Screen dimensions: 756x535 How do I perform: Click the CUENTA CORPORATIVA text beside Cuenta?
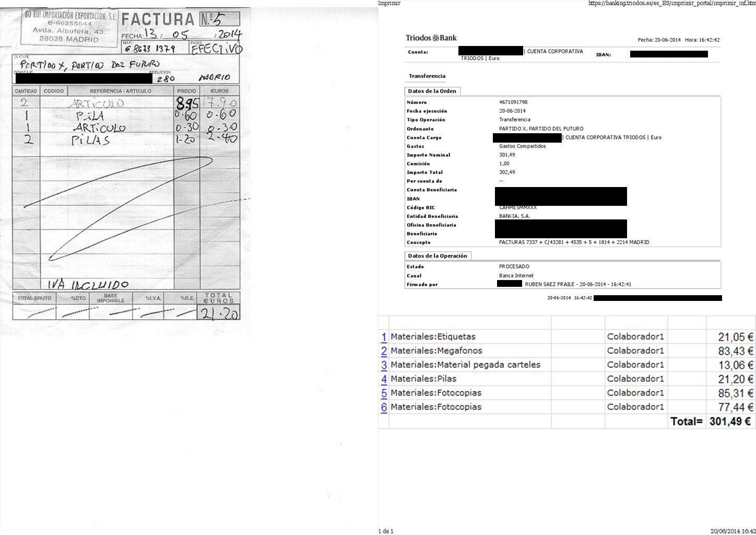click(x=554, y=52)
